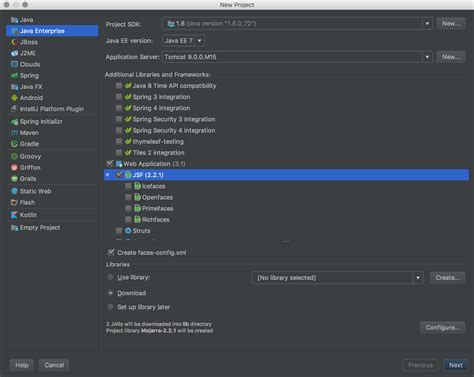
Task: Select the Flash icon
Action: [x=14, y=202]
